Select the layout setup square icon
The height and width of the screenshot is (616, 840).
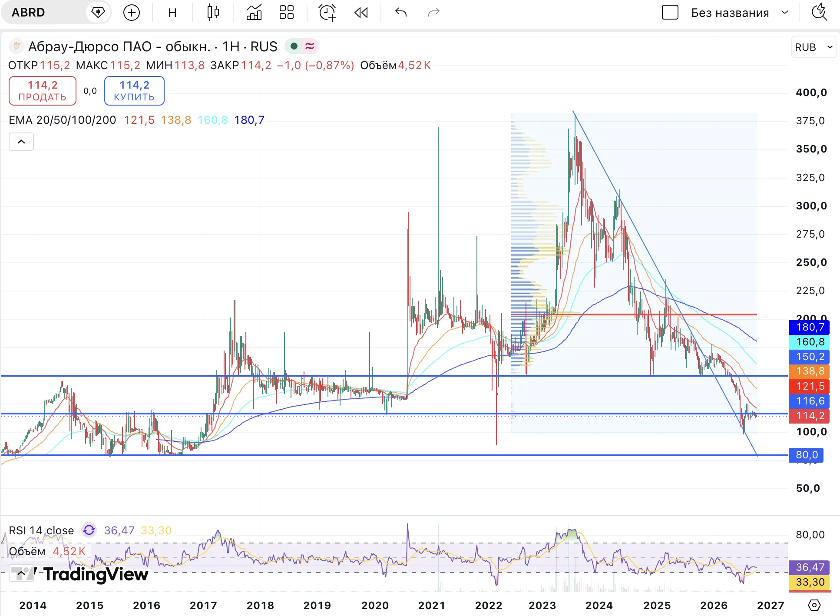coord(670,13)
